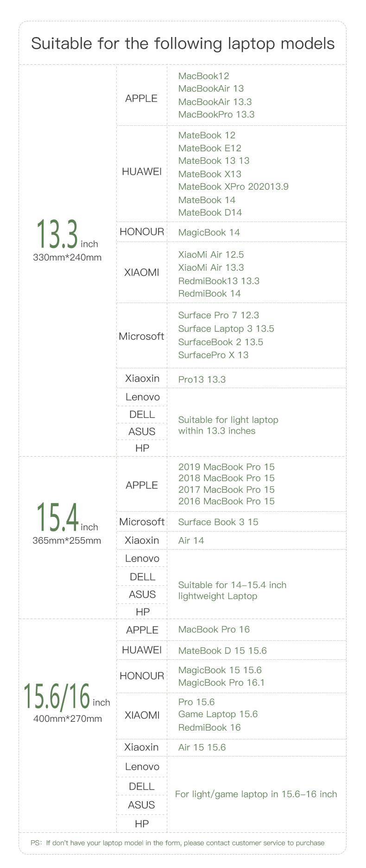Select Air 14 in the Xiaoxin row

pyautogui.click(x=191, y=540)
